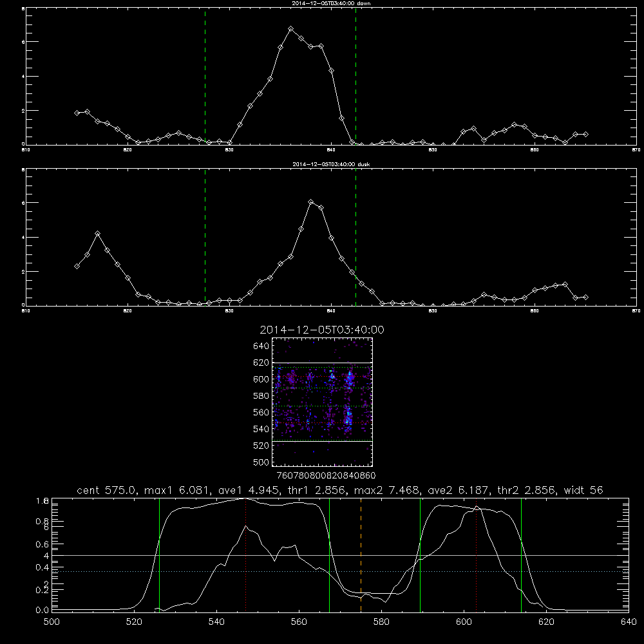This screenshot has height=644, width=644.
Task: Click the right green dashed line in the dawn plot
Action: pyautogui.click(x=355, y=77)
